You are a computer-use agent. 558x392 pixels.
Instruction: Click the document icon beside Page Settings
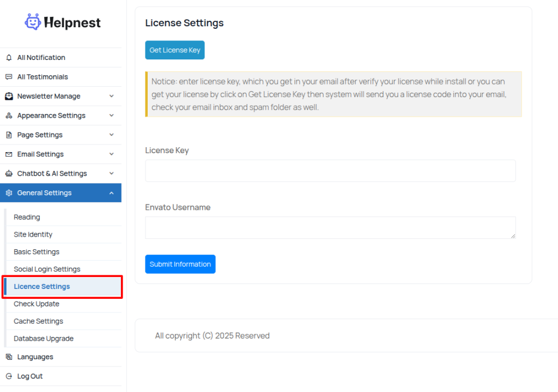click(x=9, y=135)
